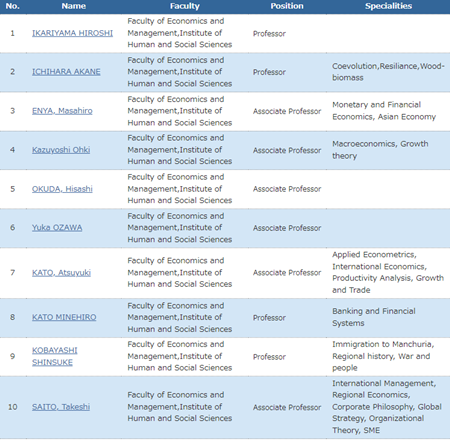Image resolution: width=450 pixels, height=440 pixels.
Task: Select KOBAYASHI SHINSUKE name link
Action: pos(54,356)
